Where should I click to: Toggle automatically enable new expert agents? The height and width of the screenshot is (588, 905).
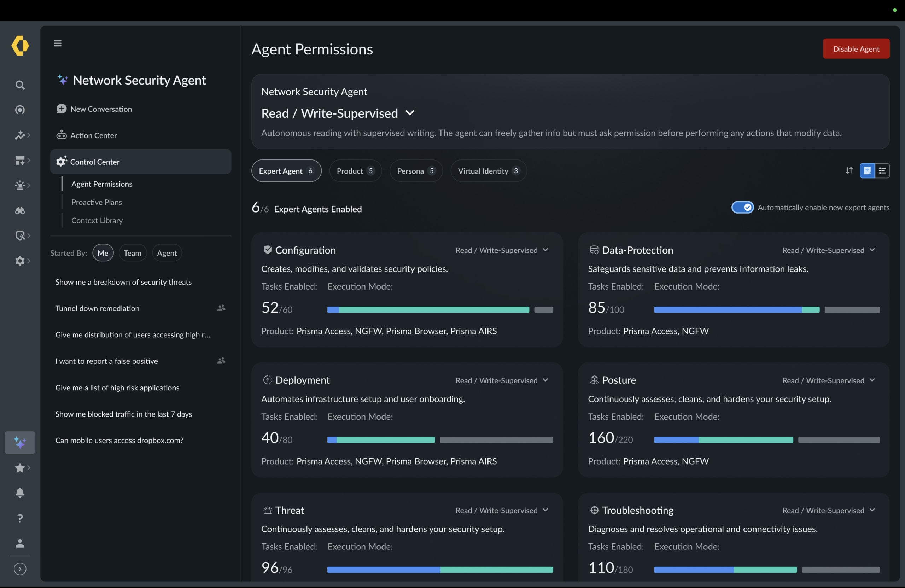742,207
